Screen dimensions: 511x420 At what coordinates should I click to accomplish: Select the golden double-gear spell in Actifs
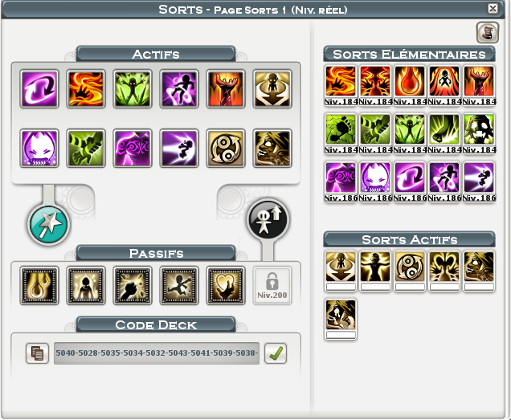click(226, 149)
